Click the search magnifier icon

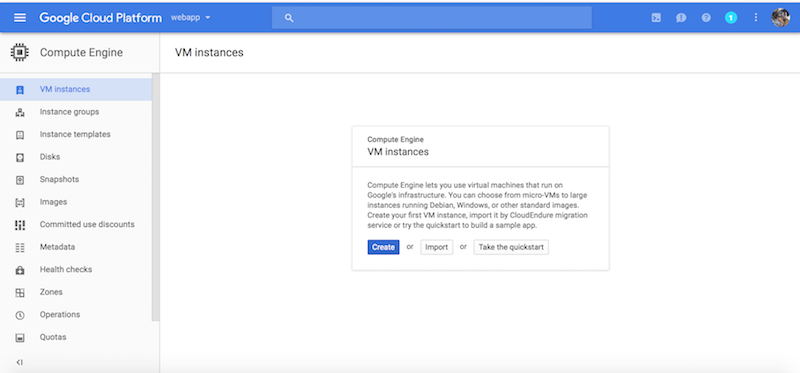tap(289, 18)
